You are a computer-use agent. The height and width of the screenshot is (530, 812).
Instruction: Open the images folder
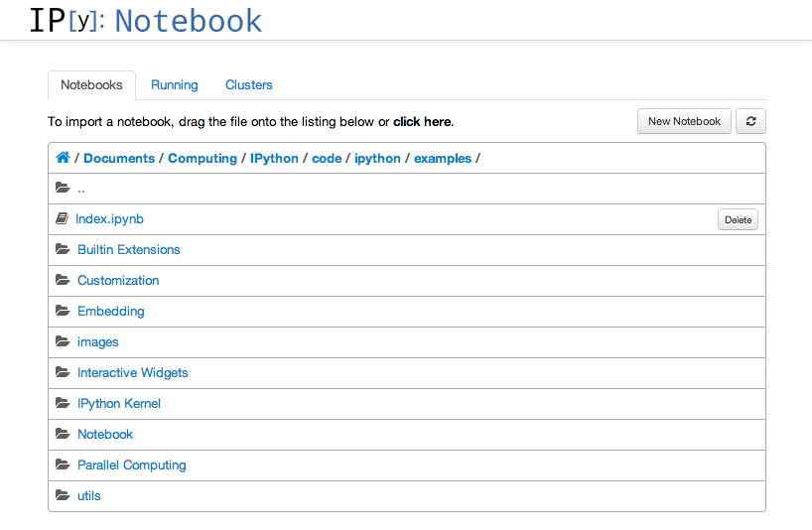pyautogui.click(x=98, y=342)
